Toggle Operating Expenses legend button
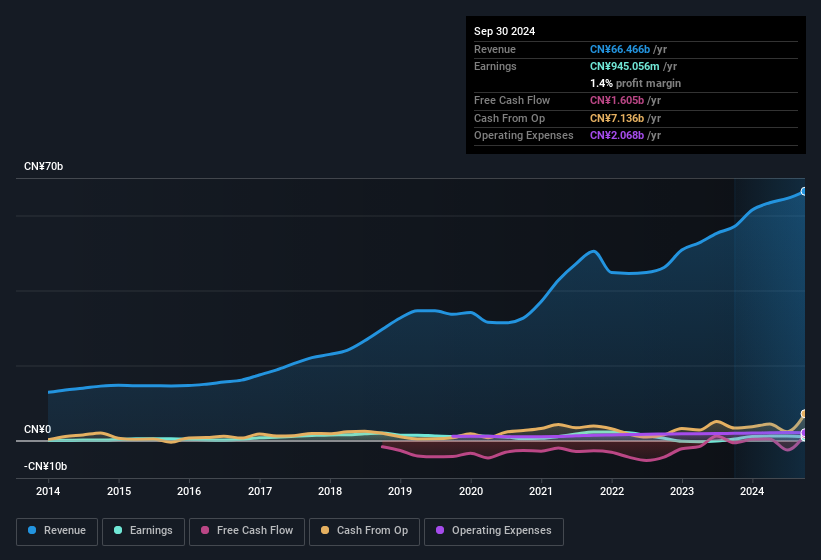Image resolution: width=821 pixels, height=560 pixels. [x=493, y=531]
